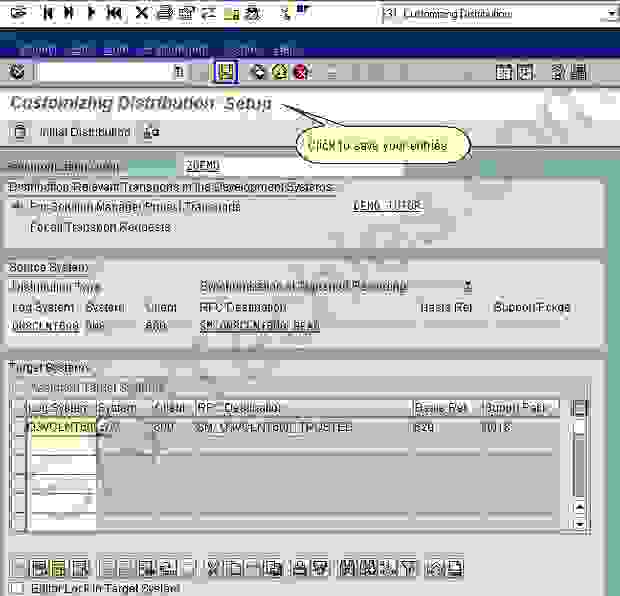
Task: Click the source RFC Destination value
Action: click(x=259, y=325)
